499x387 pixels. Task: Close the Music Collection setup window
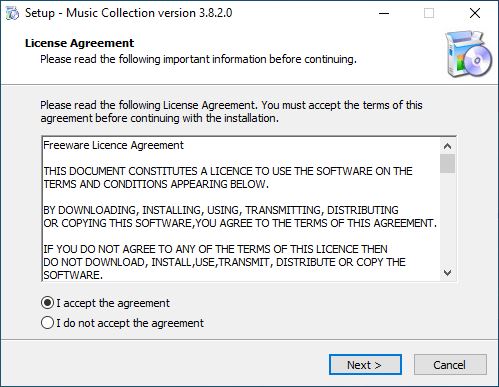475,13
